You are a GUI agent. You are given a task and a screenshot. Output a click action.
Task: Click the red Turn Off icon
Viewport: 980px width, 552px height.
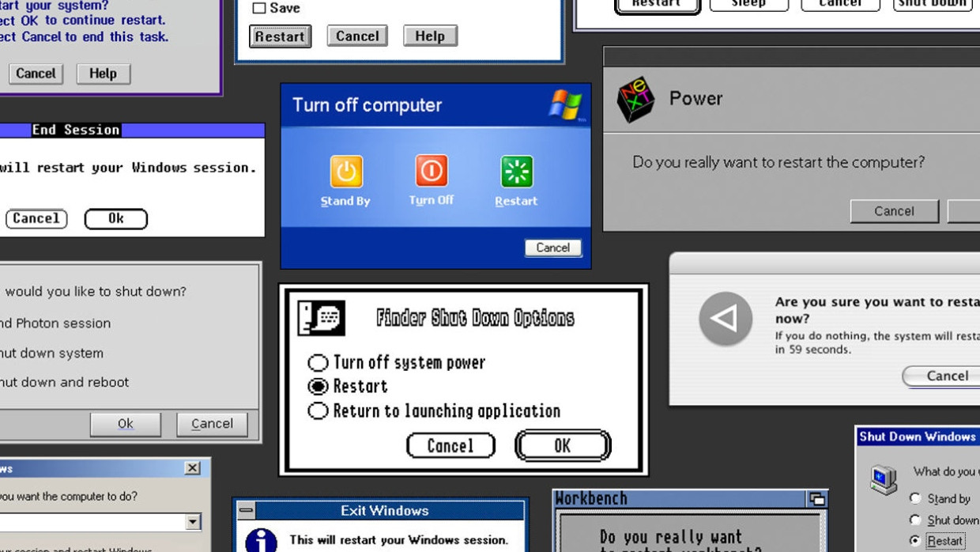(431, 171)
